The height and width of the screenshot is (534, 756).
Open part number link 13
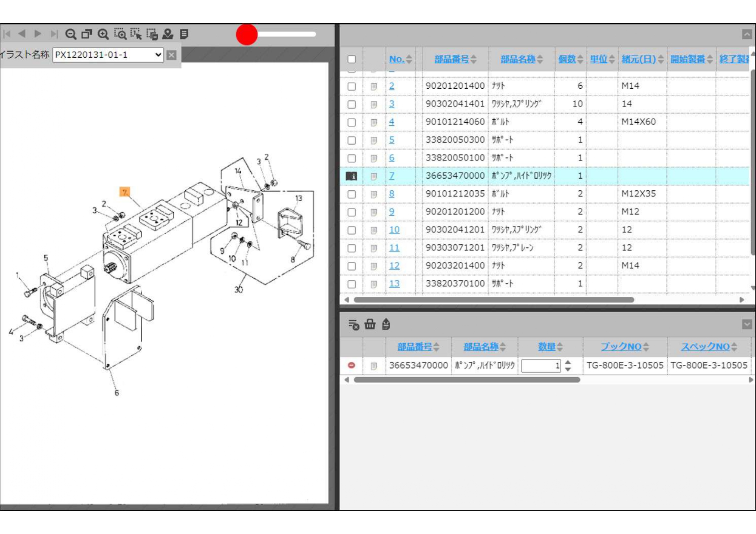click(x=394, y=284)
